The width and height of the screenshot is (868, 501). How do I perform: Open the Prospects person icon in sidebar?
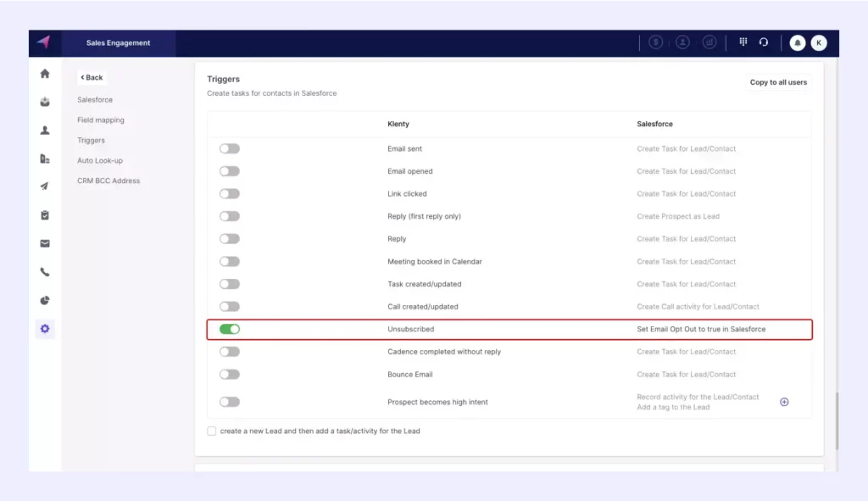point(45,130)
